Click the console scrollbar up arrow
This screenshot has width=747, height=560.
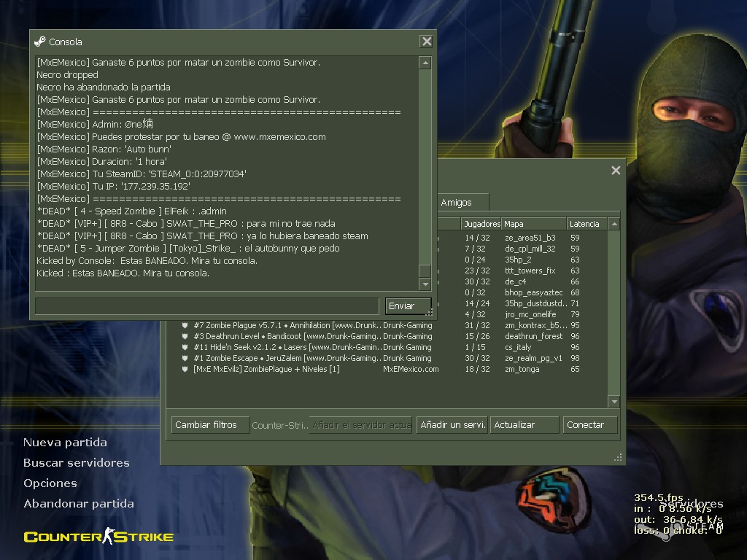(425, 63)
